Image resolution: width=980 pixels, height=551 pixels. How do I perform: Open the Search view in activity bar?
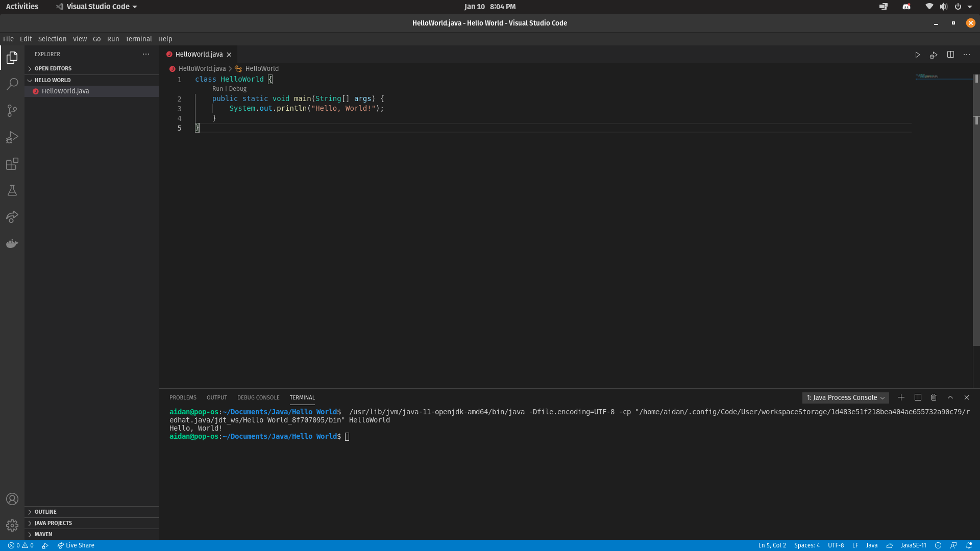[12, 84]
